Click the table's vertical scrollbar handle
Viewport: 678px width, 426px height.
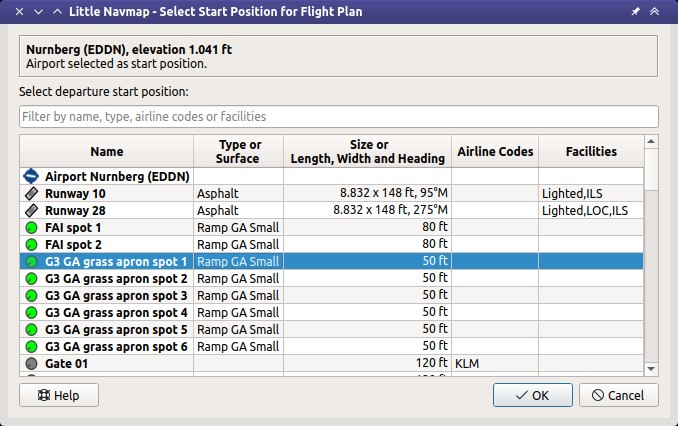tap(651, 169)
